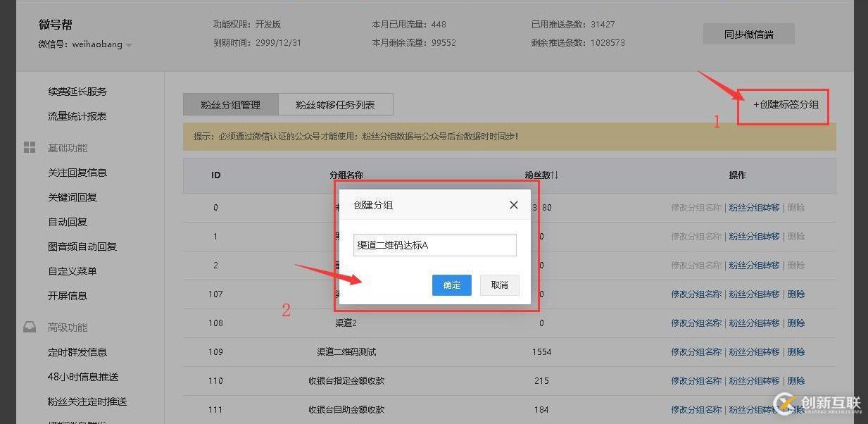Click the 创建分组 dialog title
The width and height of the screenshot is (868, 424).
coord(373,205)
